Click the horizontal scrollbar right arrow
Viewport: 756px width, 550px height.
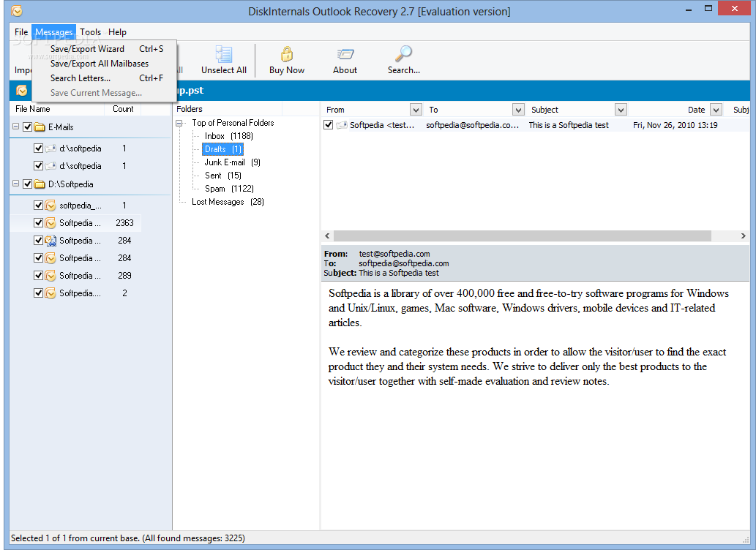[743, 236]
